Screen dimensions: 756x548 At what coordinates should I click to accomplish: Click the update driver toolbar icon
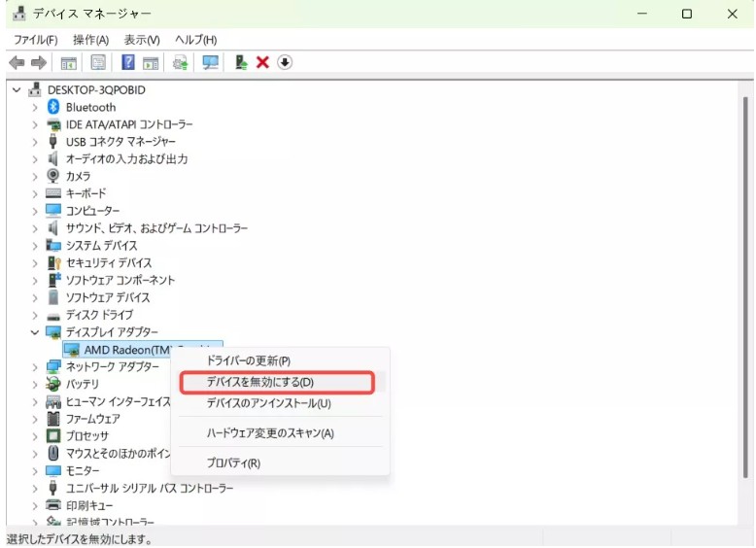click(240, 62)
